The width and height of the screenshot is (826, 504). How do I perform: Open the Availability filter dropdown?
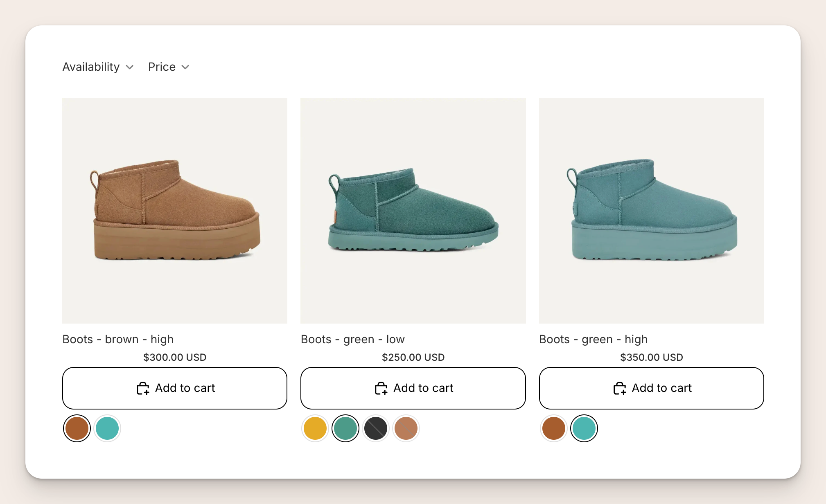coord(97,67)
